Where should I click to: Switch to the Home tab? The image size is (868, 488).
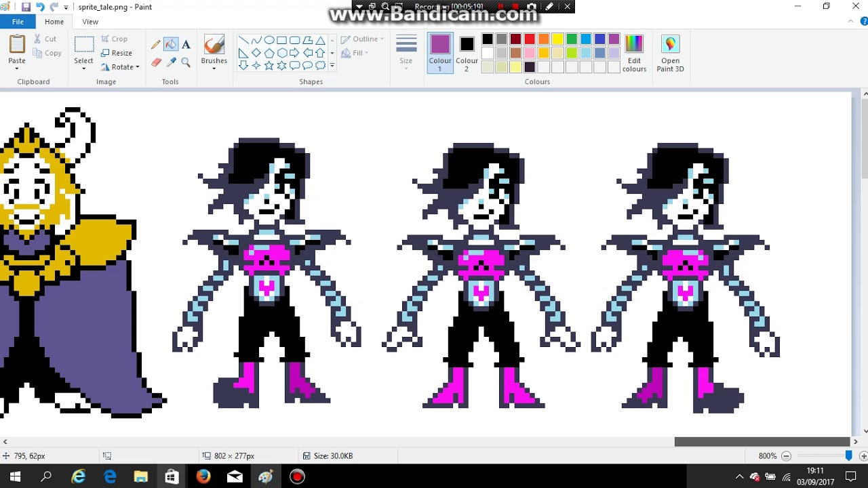[x=54, y=22]
